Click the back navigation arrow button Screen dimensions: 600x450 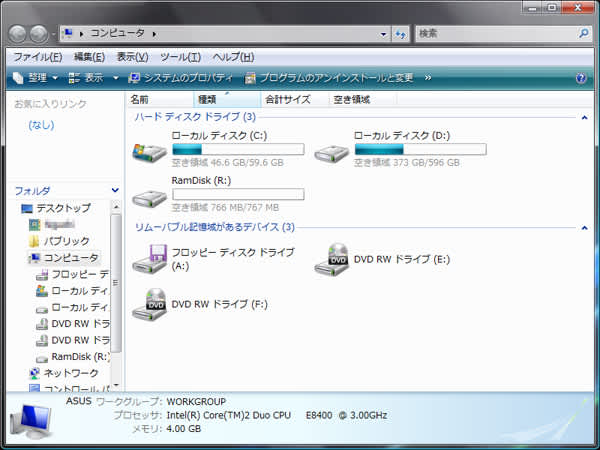(20, 34)
